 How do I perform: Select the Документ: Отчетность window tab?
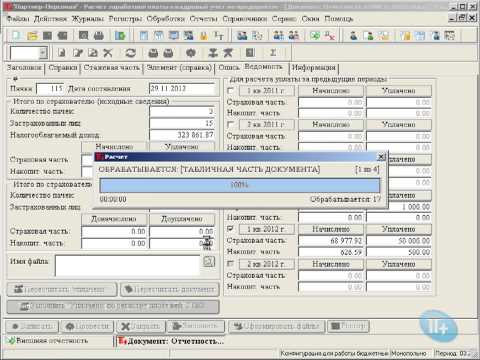172,341
